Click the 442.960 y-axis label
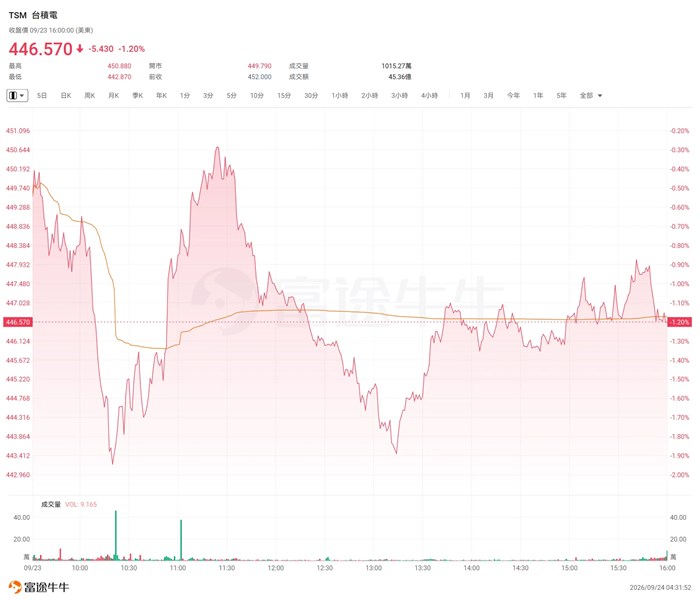 coord(18,475)
